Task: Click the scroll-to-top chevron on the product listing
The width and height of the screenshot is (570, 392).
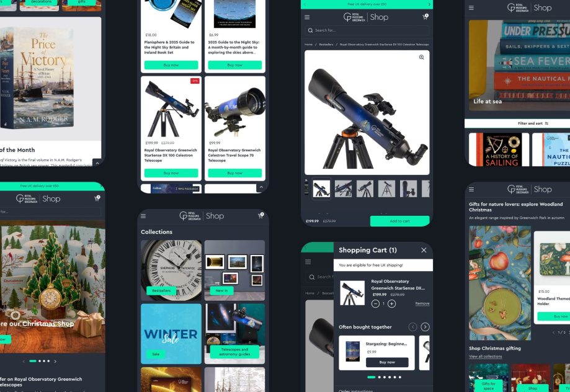Action: (x=261, y=188)
